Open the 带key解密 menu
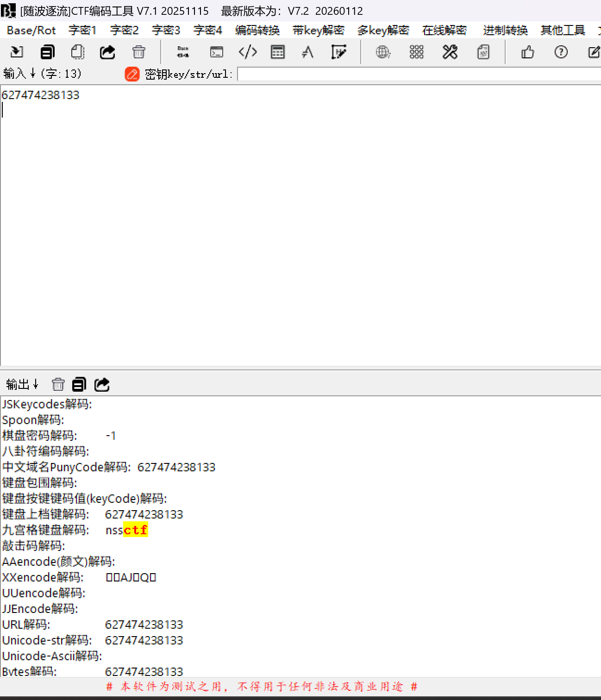 [318, 31]
